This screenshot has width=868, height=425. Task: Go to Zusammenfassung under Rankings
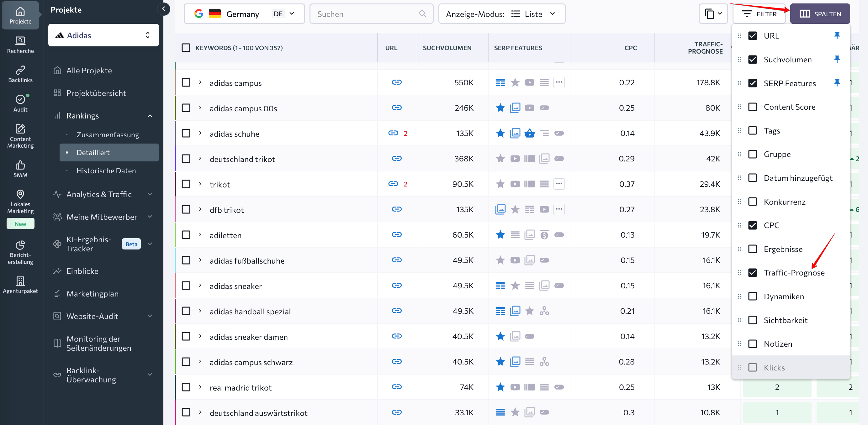pos(108,135)
